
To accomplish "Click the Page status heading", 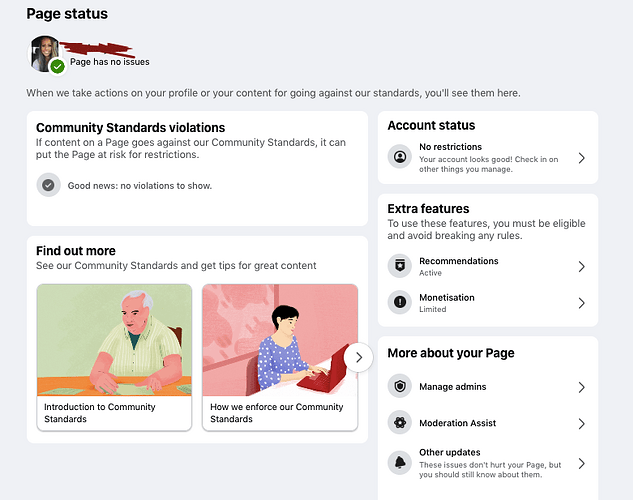I will click(x=67, y=14).
